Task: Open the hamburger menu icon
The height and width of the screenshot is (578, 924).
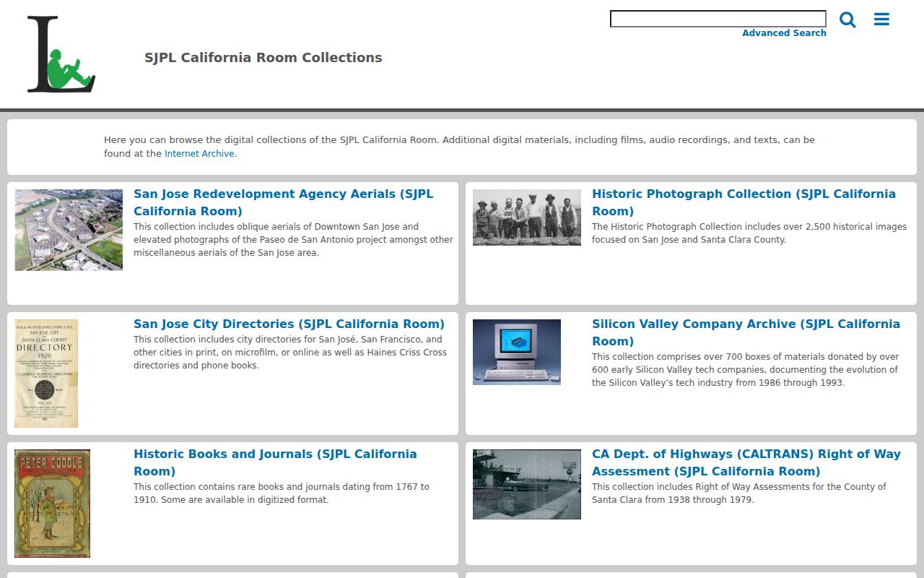Action: point(881,20)
